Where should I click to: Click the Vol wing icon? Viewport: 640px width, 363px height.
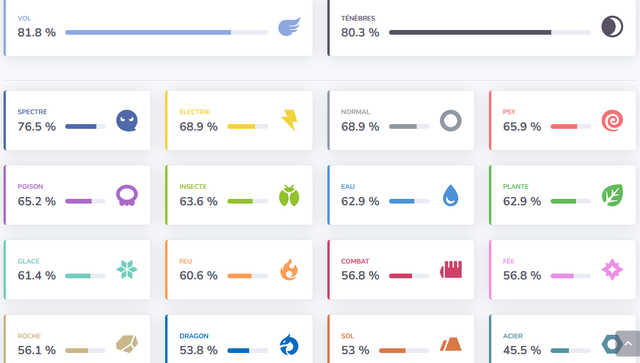[x=289, y=27]
